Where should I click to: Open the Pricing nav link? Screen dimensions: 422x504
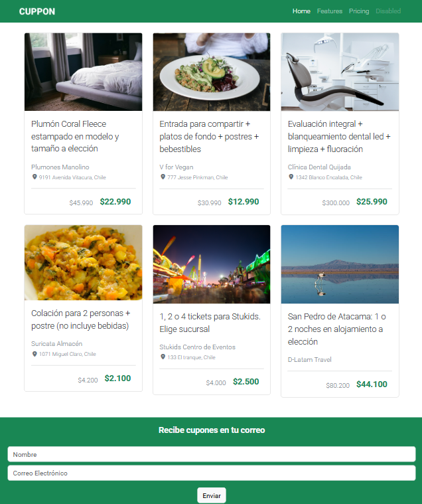point(359,11)
